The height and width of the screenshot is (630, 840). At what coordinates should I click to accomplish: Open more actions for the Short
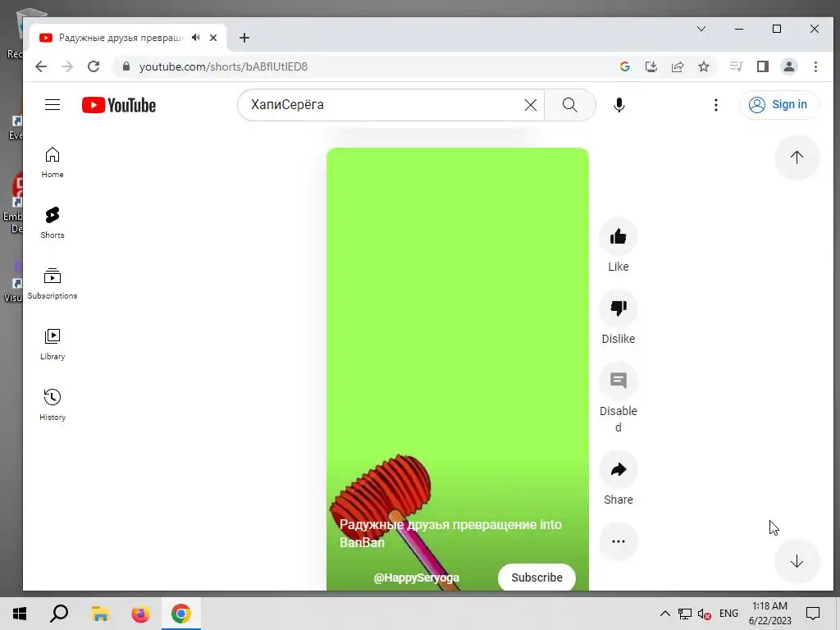tap(619, 541)
